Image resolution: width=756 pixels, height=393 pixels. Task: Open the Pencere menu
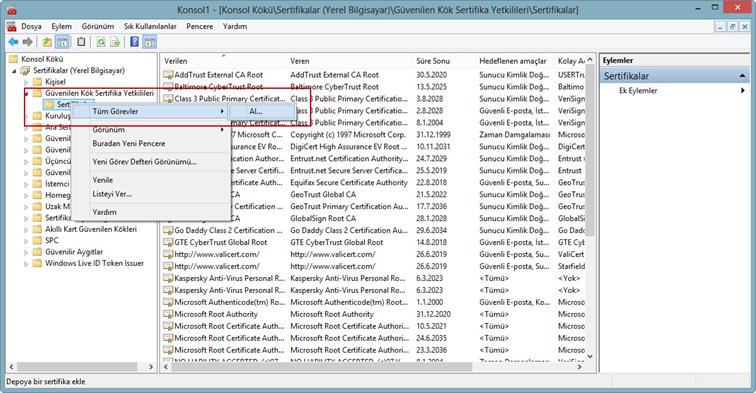200,27
